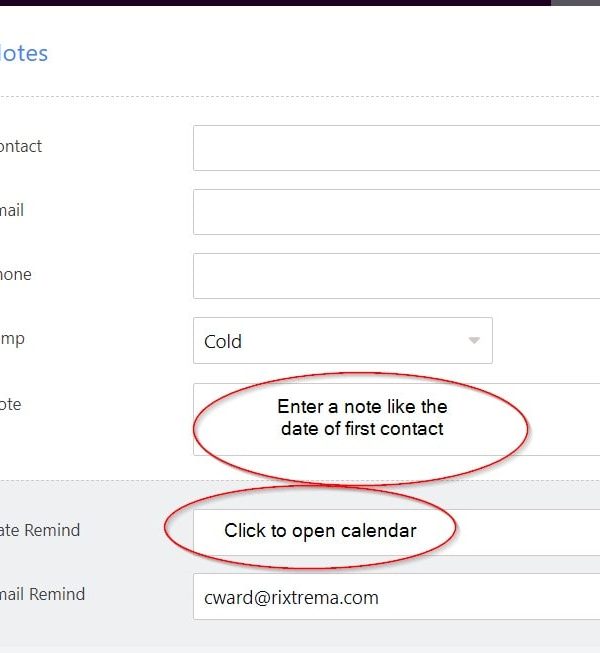Click the 'Enter a note' callout bubble
This screenshot has height=653, width=600.
coord(361,418)
